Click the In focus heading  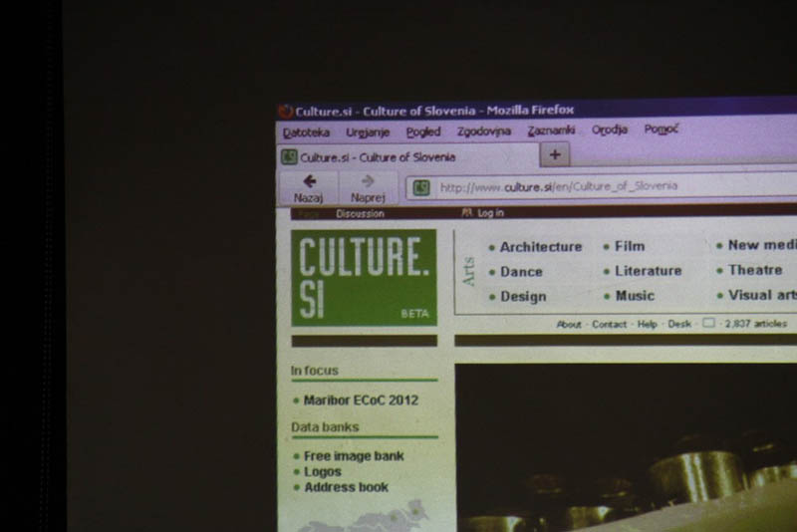314,371
